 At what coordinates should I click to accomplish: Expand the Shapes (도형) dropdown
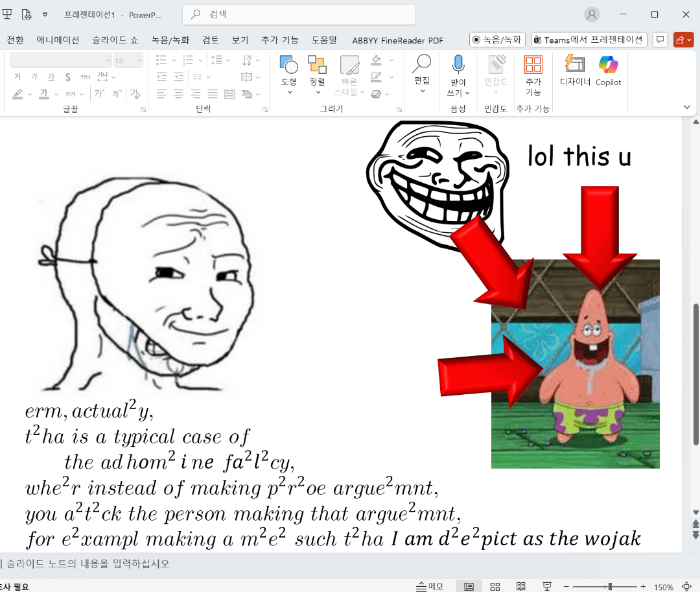[289, 91]
